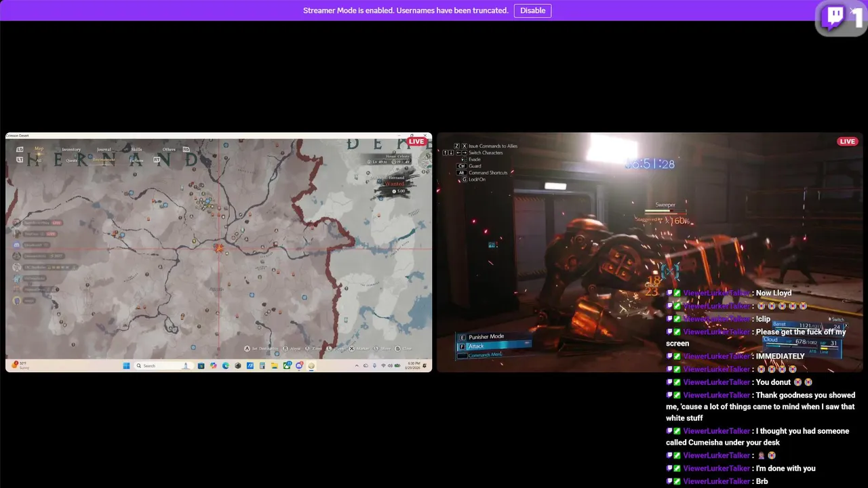
Task: Click the "I'm done with you" chat message
Action: coord(786,468)
